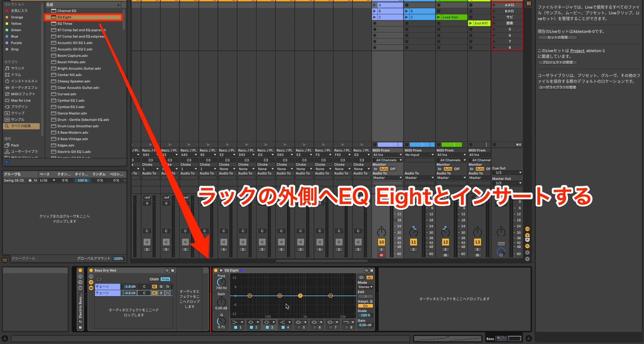Select EQ Eight in the browser list

(x=84, y=17)
